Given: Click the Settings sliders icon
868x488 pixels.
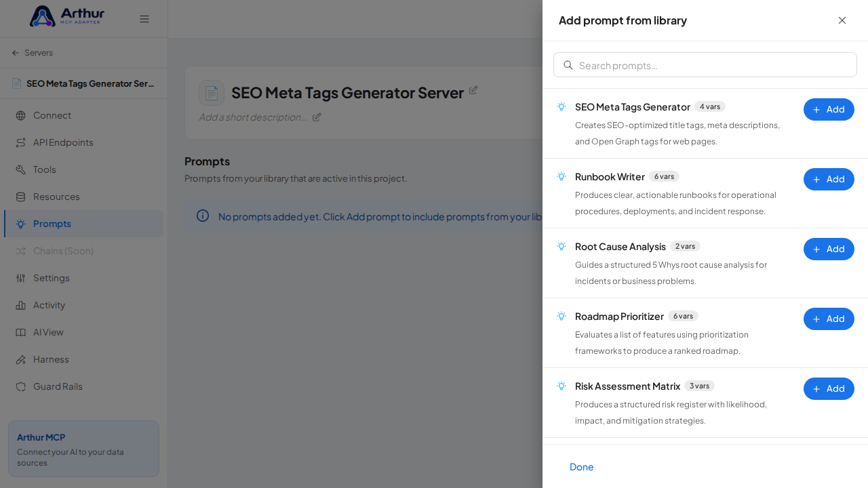Looking at the screenshot, I should 20,278.
